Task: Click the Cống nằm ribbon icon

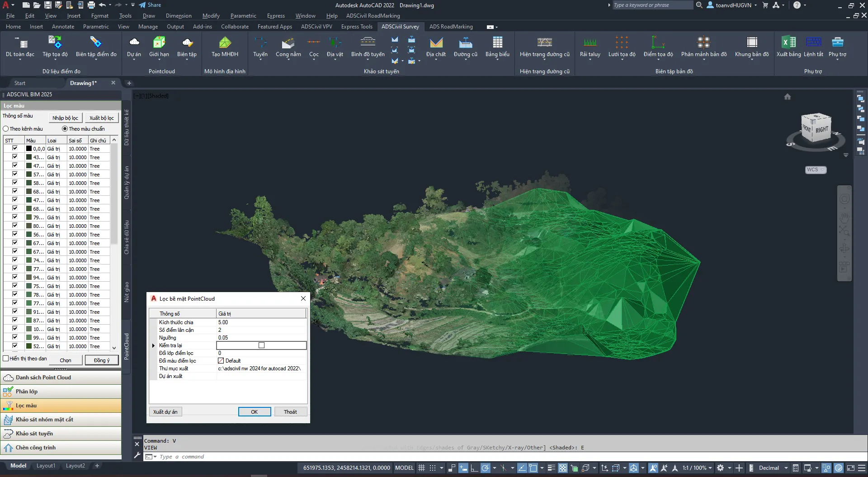Action: pyautogui.click(x=288, y=43)
